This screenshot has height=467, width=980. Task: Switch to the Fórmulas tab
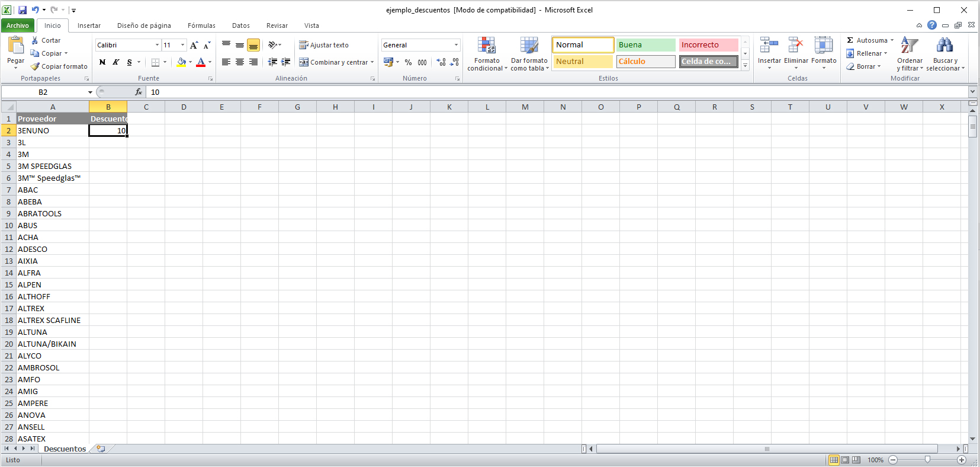(x=201, y=25)
